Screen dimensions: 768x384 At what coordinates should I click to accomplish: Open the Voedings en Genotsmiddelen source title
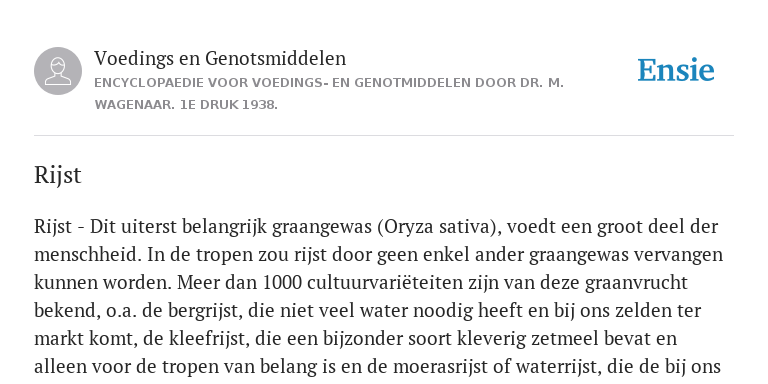(x=220, y=58)
